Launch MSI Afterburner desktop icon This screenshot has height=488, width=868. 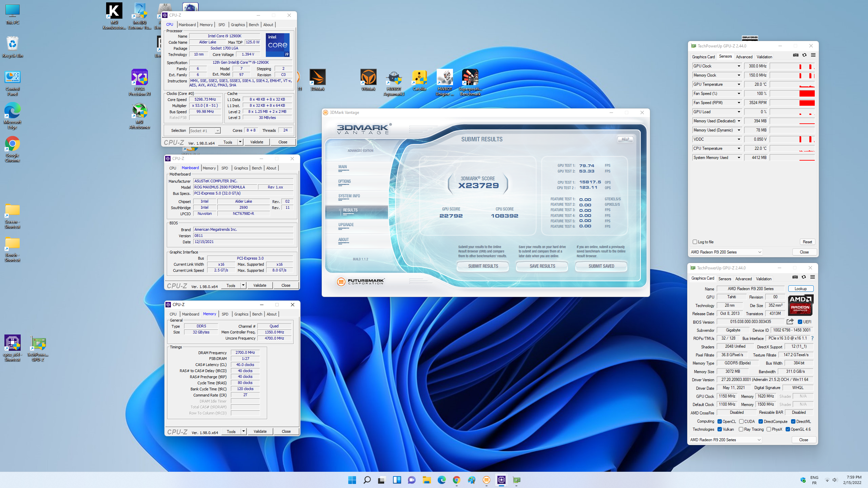140,116
